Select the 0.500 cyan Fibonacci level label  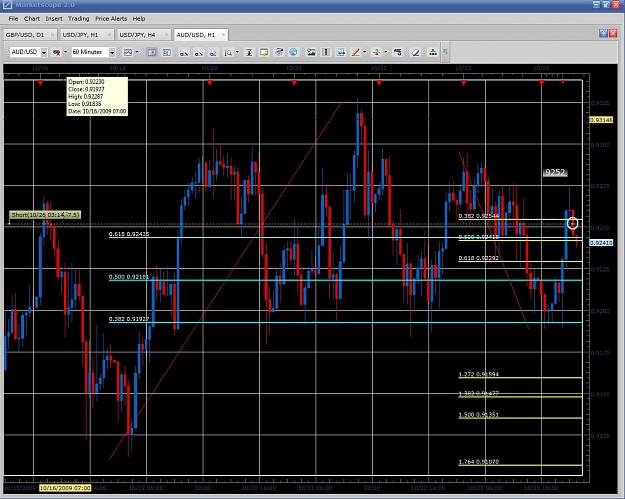(129, 277)
